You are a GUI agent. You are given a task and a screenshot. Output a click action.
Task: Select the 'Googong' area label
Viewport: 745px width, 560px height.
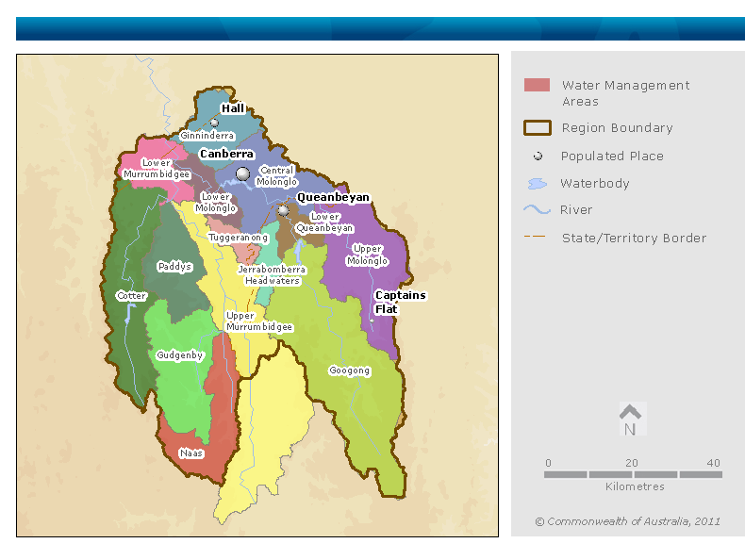tap(349, 371)
